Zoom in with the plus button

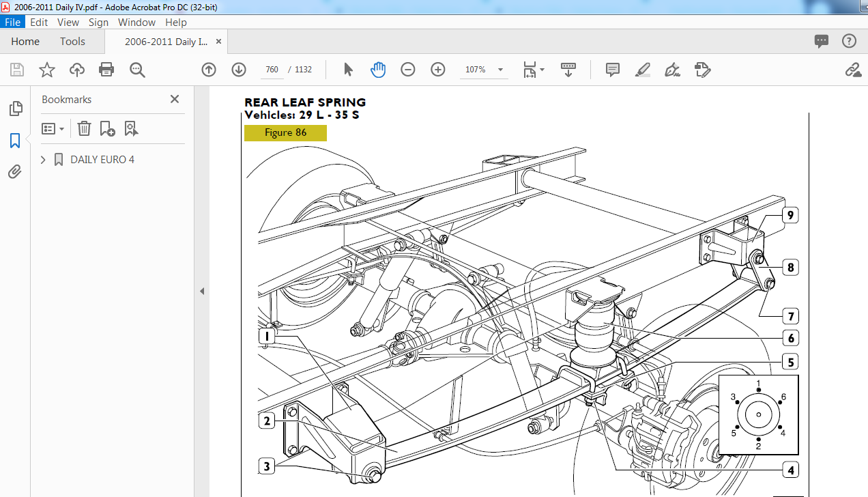(x=438, y=70)
